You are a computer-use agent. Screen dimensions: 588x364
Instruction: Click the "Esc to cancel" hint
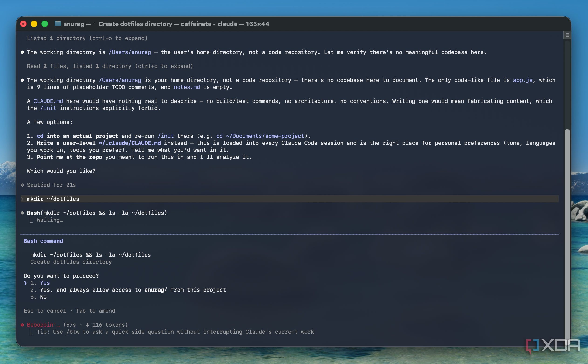tap(45, 311)
